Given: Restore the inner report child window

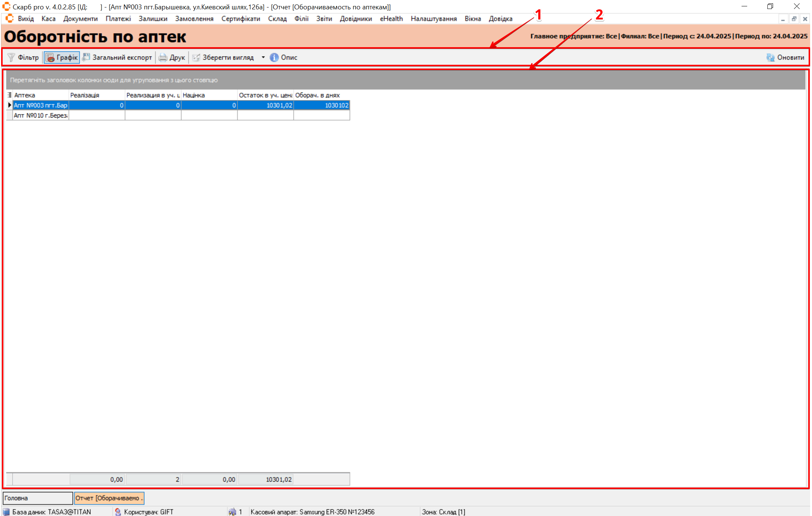Looking at the screenshot, I should (794, 19).
